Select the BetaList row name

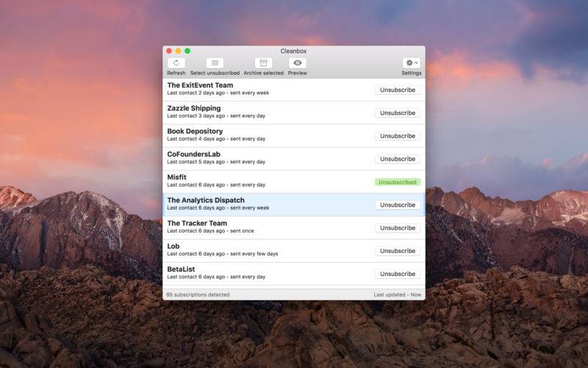181,269
